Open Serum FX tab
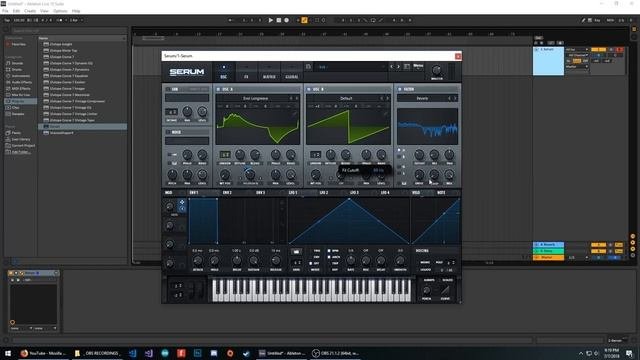Screen dimensions: 640x360 click(x=246, y=72)
